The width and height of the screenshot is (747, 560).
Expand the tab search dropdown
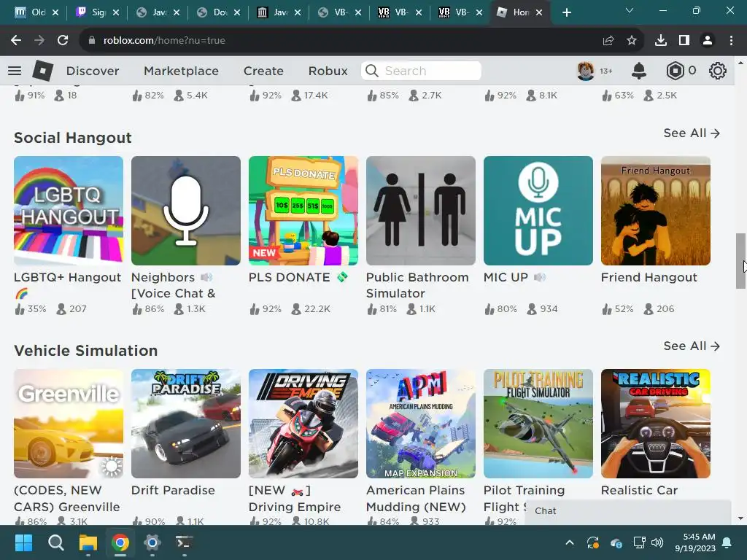tap(630, 10)
